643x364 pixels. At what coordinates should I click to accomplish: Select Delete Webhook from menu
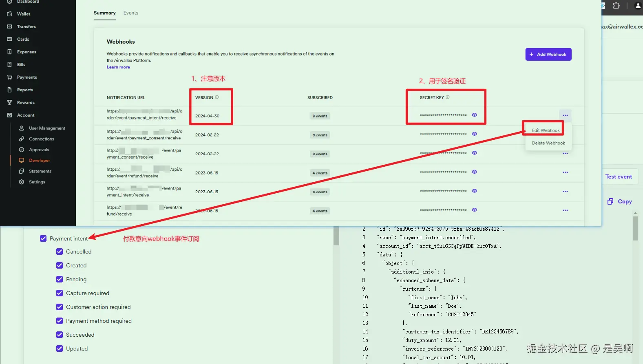(x=548, y=143)
